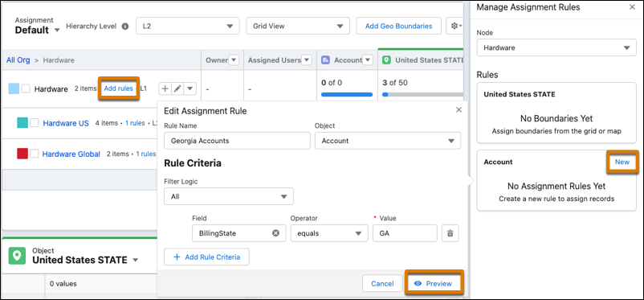Image resolution: width=644 pixels, height=300 pixels.
Task: Click Add Geo Boundaries button
Action: click(399, 26)
